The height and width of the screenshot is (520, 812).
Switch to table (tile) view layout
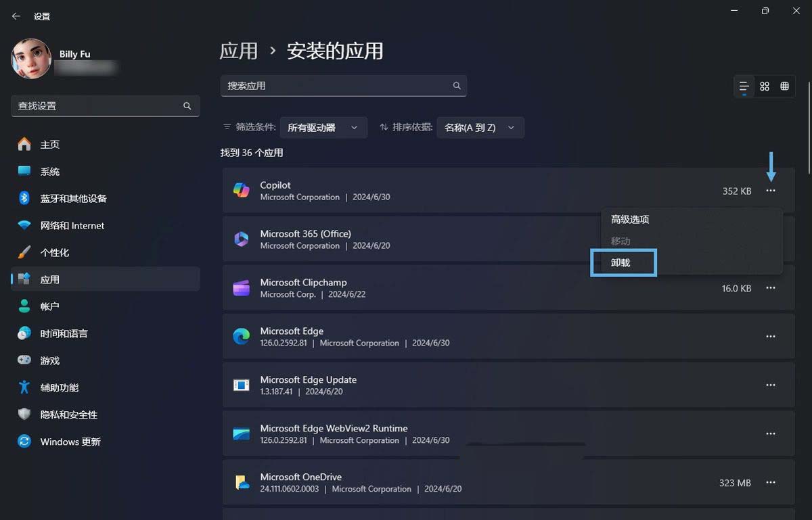(x=785, y=87)
